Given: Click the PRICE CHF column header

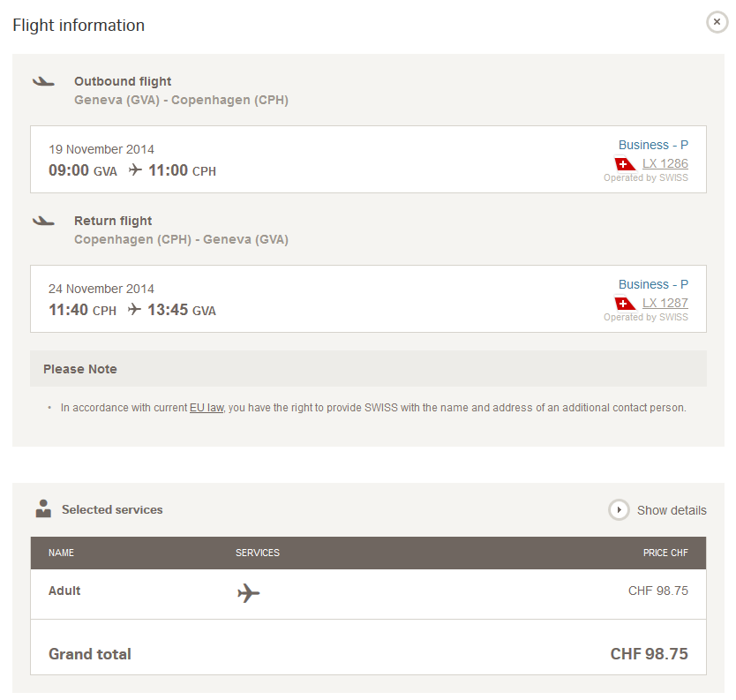Looking at the screenshot, I should point(665,553).
